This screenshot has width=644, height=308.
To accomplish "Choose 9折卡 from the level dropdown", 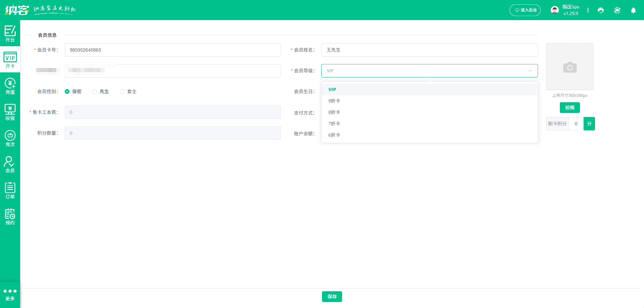I will [334, 101].
